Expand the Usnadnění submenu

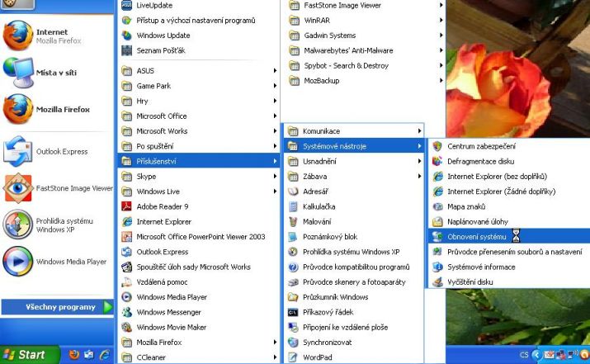click(354, 161)
